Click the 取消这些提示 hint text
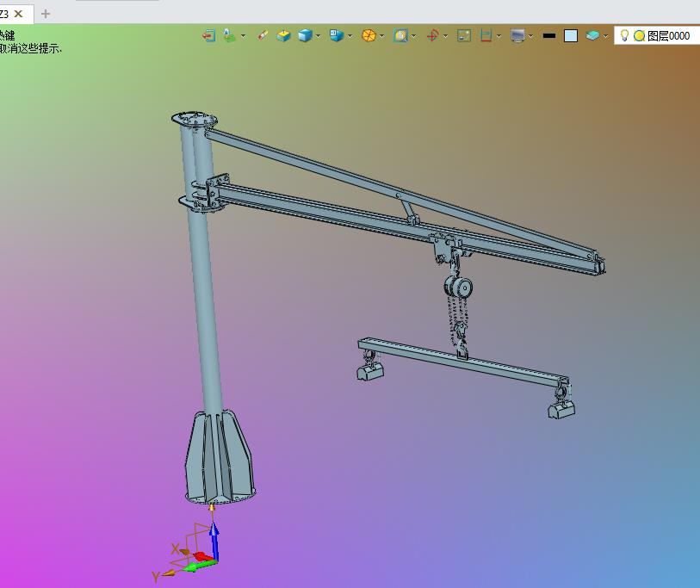Viewport: 700px width, 588px height. (x=29, y=48)
